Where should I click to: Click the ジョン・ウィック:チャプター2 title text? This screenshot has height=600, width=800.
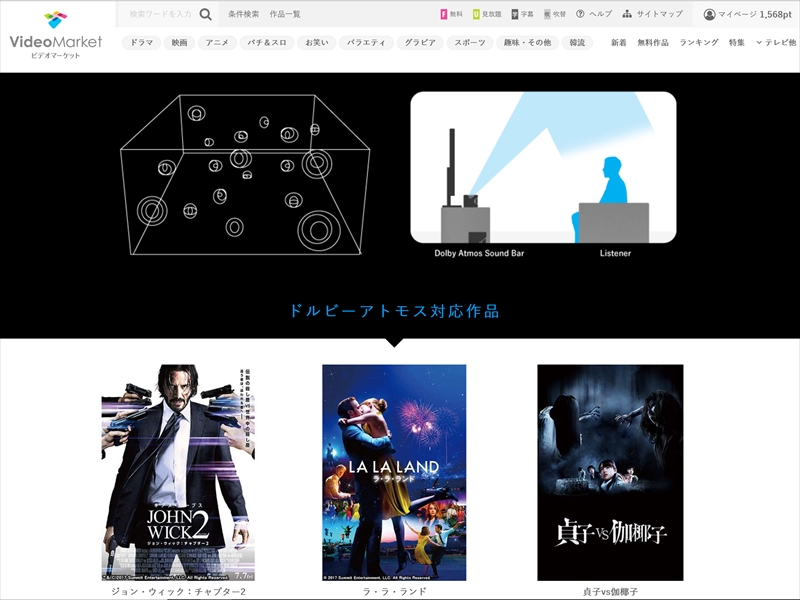coord(178,592)
